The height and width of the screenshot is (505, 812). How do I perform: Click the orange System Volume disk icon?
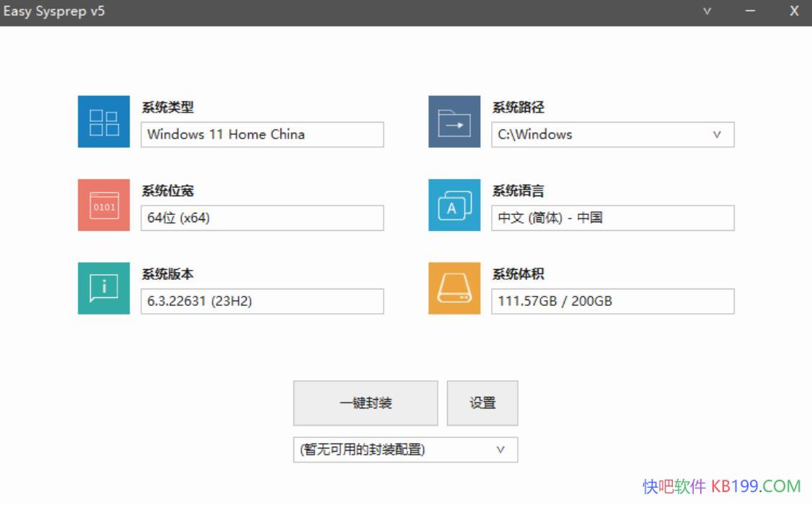(454, 289)
